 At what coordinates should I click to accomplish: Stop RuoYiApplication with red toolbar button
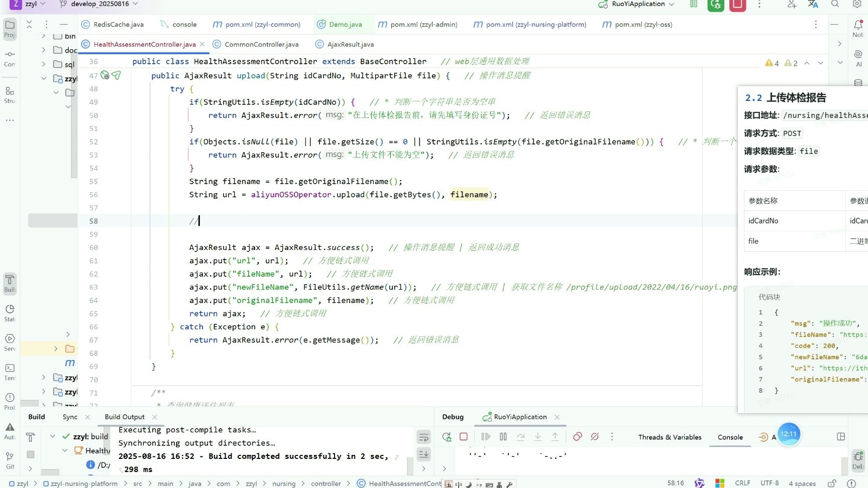click(x=737, y=5)
